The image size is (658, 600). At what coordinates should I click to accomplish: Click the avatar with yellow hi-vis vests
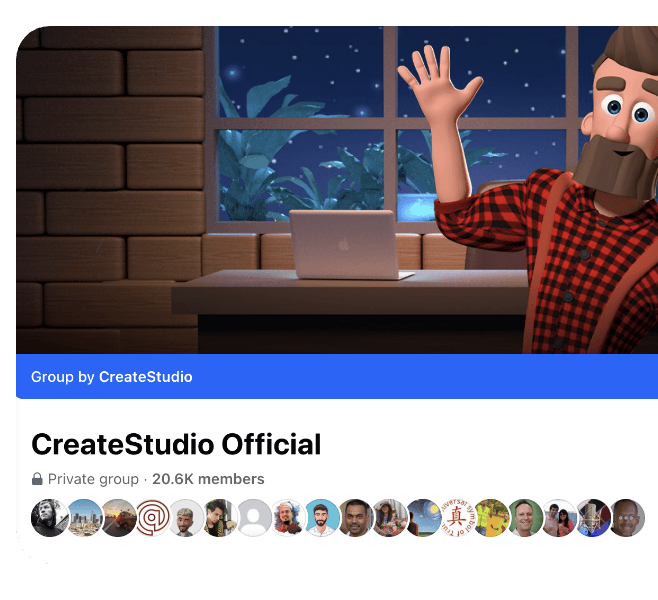491,518
